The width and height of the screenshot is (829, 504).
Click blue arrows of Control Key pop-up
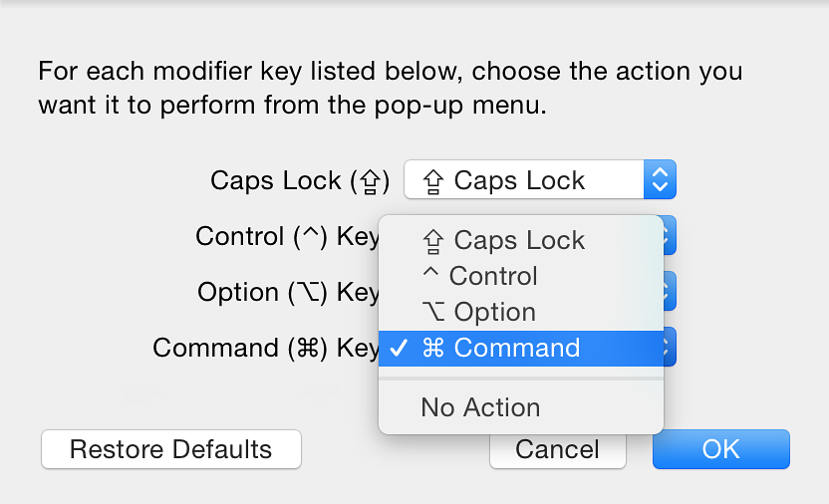[670, 235]
